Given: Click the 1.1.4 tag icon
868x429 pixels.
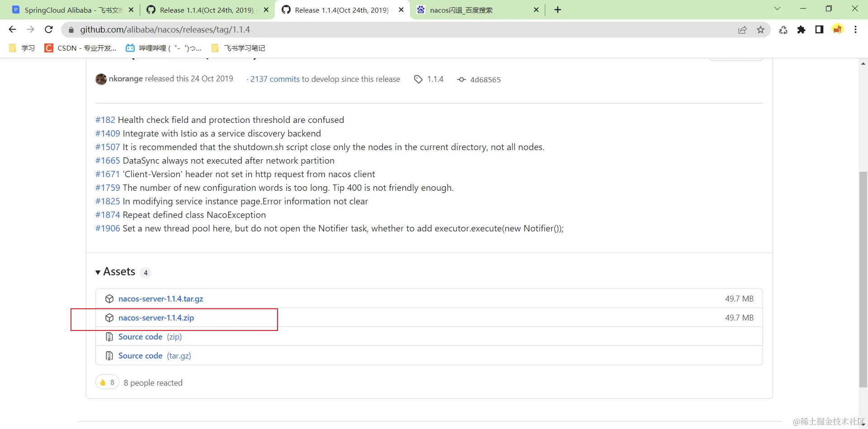Looking at the screenshot, I should 418,80.
